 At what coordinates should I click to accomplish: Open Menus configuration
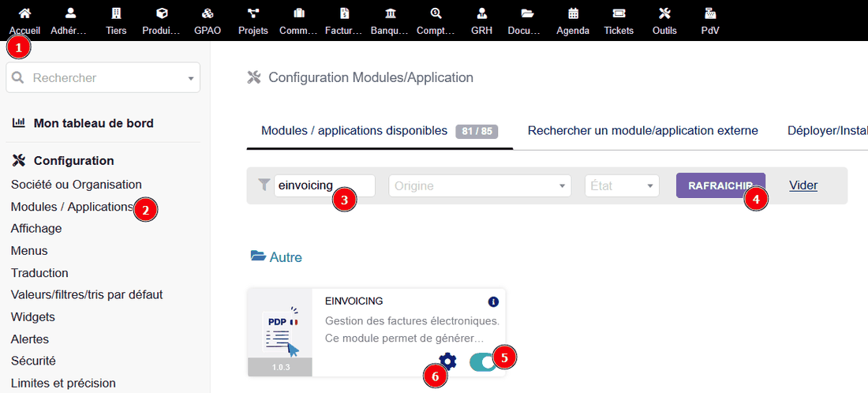tap(29, 251)
